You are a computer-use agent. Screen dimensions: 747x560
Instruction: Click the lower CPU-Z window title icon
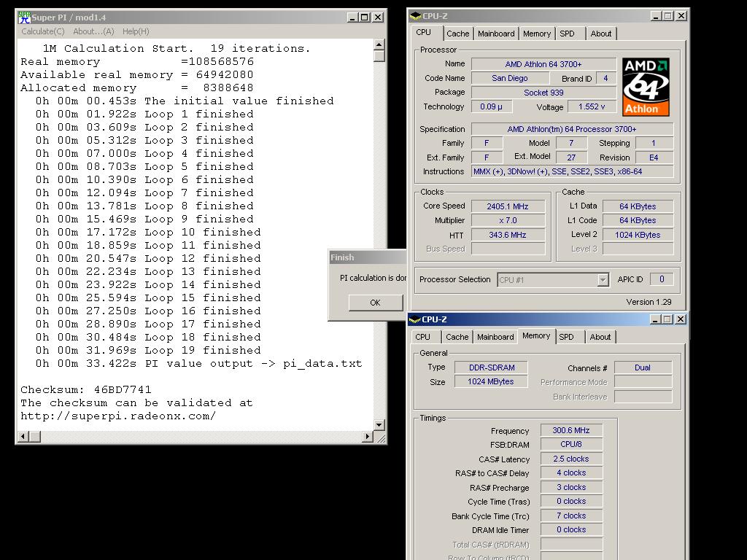[x=415, y=319]
